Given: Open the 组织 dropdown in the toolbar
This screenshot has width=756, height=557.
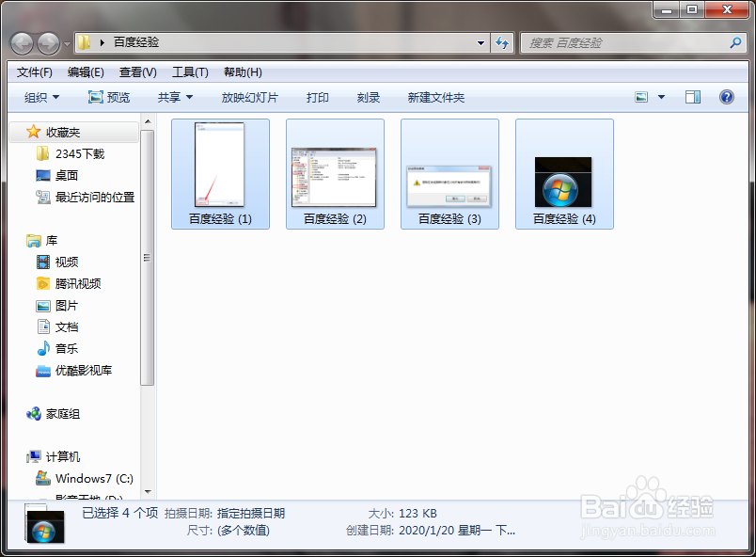Looking at the screenshot, I should [42, 98].
